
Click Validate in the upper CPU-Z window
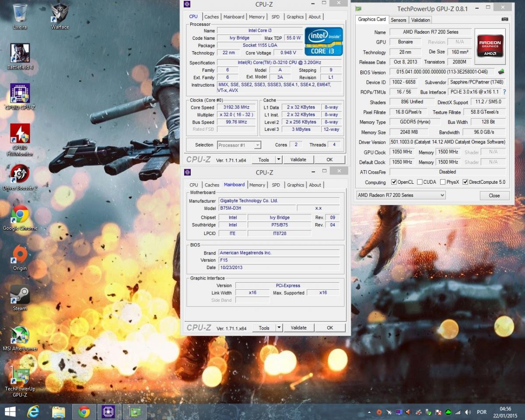pyautogui.click(x=298, y=160)
